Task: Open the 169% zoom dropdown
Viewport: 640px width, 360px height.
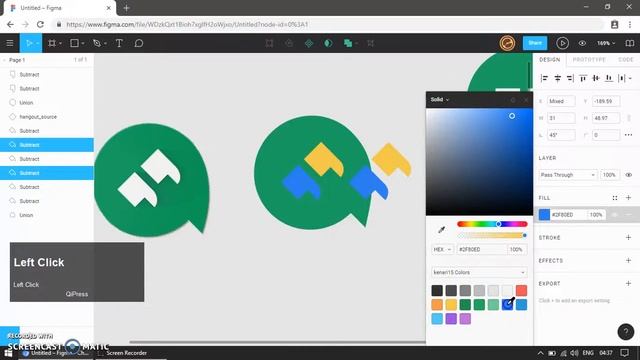Action: point(606,43)
